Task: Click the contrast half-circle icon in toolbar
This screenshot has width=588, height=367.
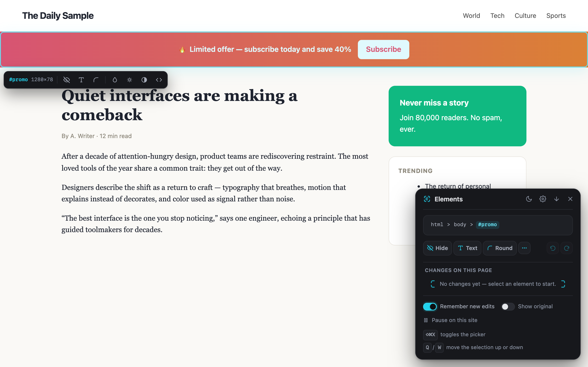Action: click(144, 80)
